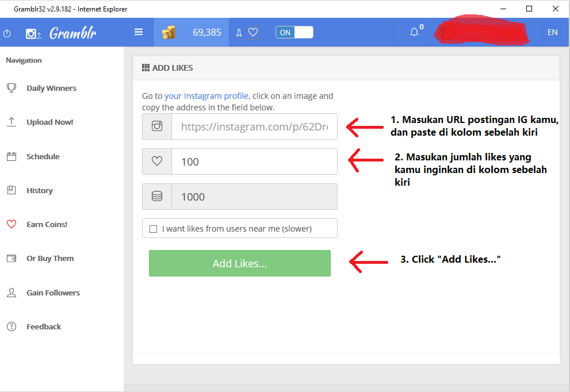The width and height of the screenshot is (570, 392).
Task: Click the coins cost field showing 1000
Action: [254, 197]
